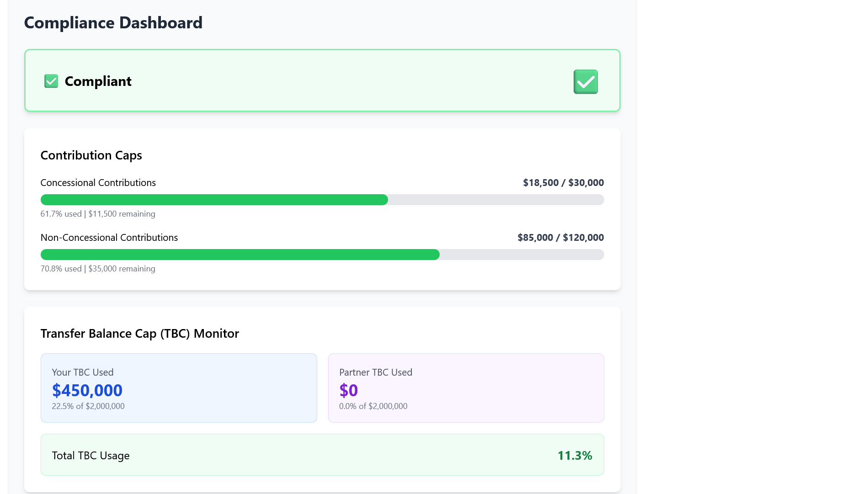Image resolution: width=868 pixels, height=494 pixels.
Task: Click the 61.7% used remaining text
Action: [x=98, y=213]
